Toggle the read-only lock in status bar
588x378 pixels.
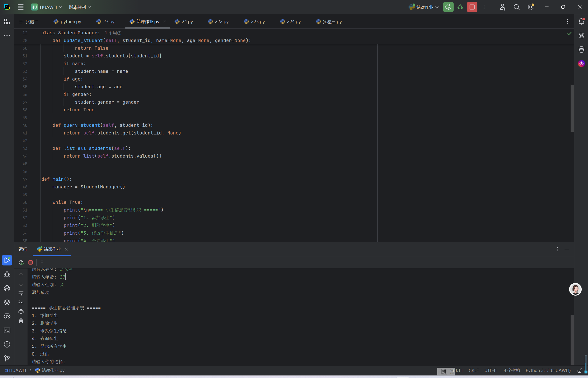click(x=580, y=370)
